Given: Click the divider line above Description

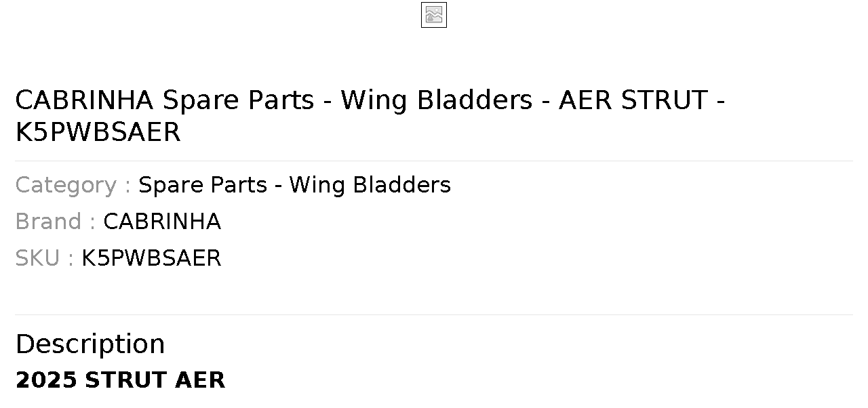Looking at the screenshot, I should tap(434, 314).
